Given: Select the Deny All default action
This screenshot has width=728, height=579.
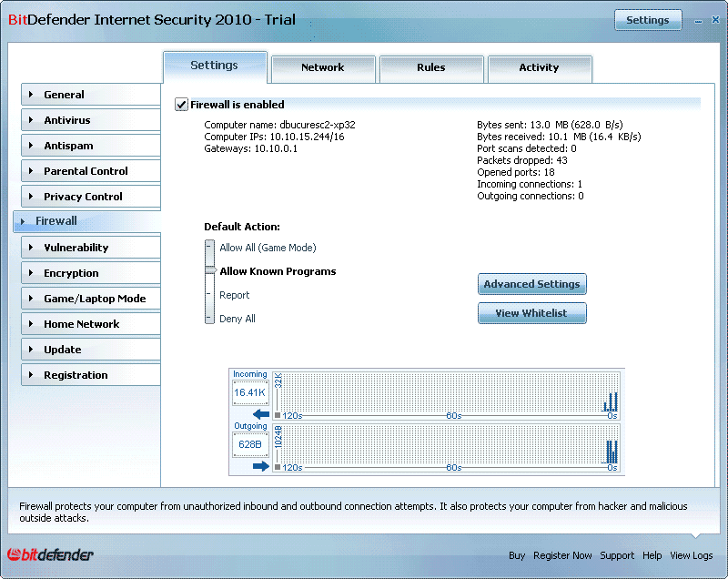Looking at the screenshot, I should pos(237,319).
